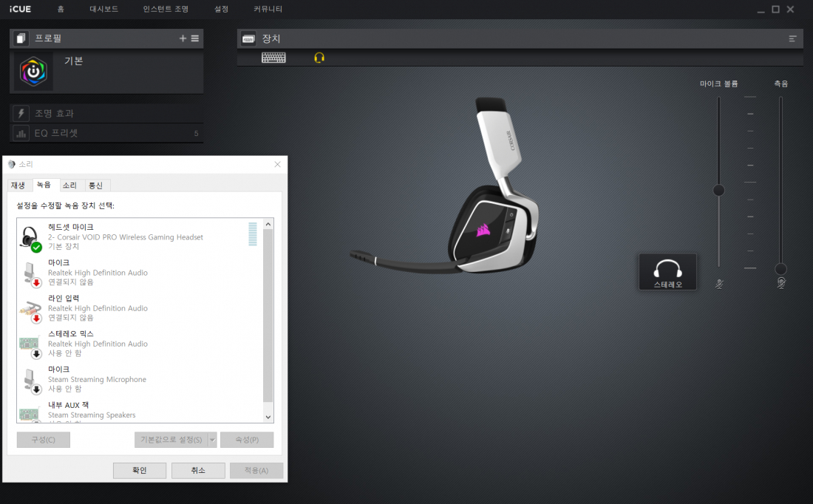Toggle the 스테레오 headphone mode button

tap(667, 272)
